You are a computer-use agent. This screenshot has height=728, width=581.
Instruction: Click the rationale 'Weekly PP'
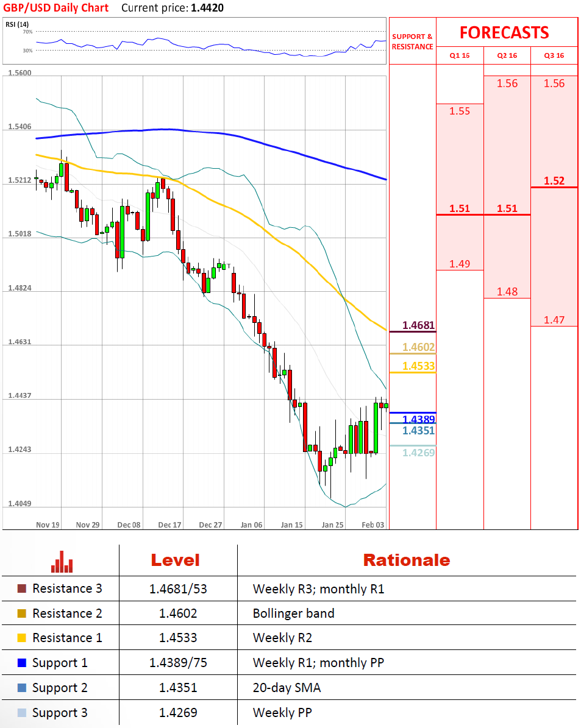click(283, 713)
